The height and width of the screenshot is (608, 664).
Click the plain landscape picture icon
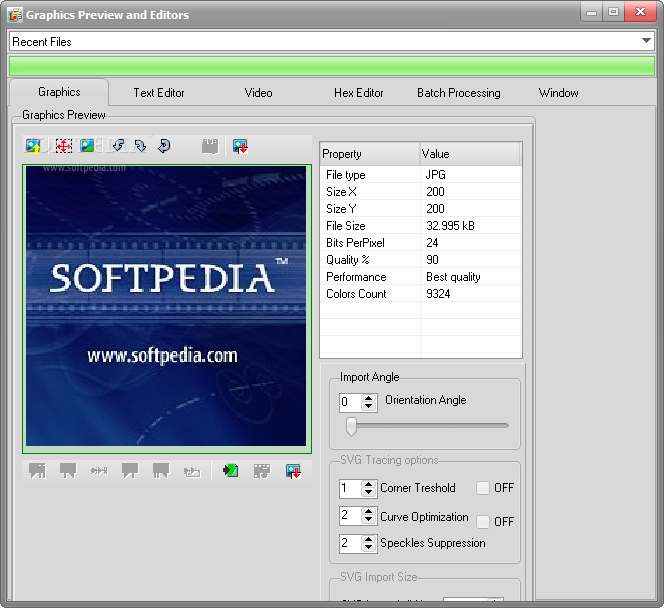(x=87, y=146)
